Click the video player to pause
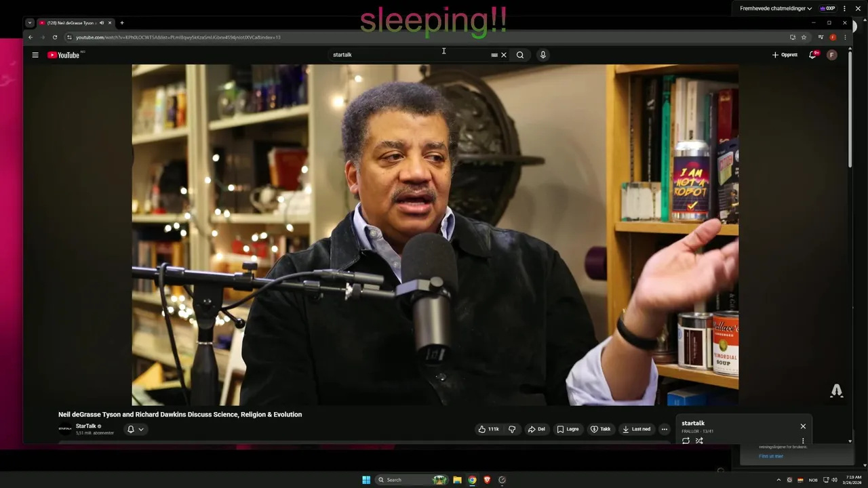The width and height of the screenshot is (868, 488). point(435,235)
